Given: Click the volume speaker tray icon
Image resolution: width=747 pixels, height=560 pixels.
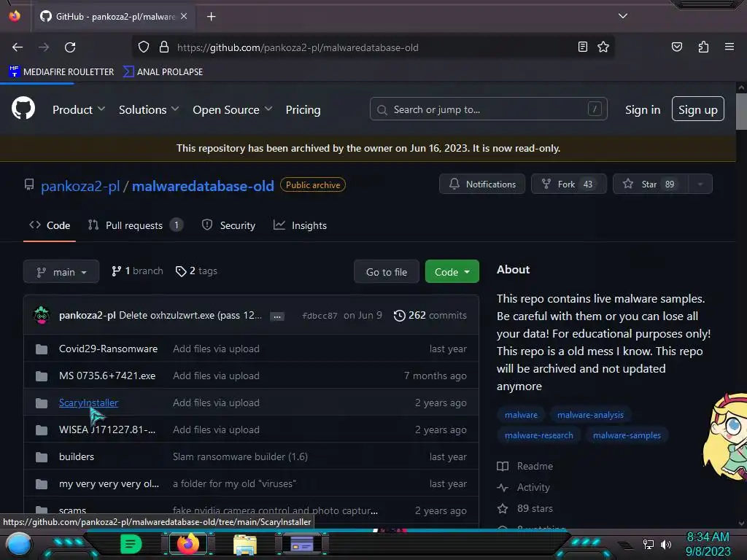Looking at the screenshot, I should 665,544.
